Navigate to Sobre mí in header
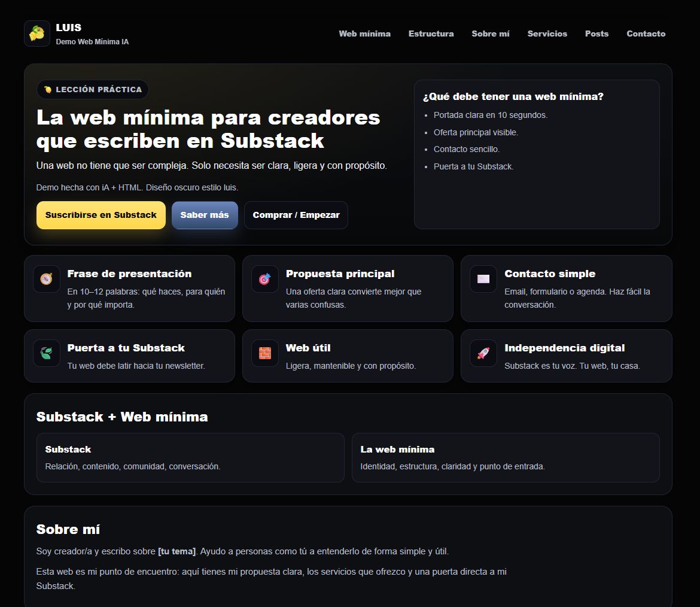Screen dimensions: 700x607 pos(490,34)
